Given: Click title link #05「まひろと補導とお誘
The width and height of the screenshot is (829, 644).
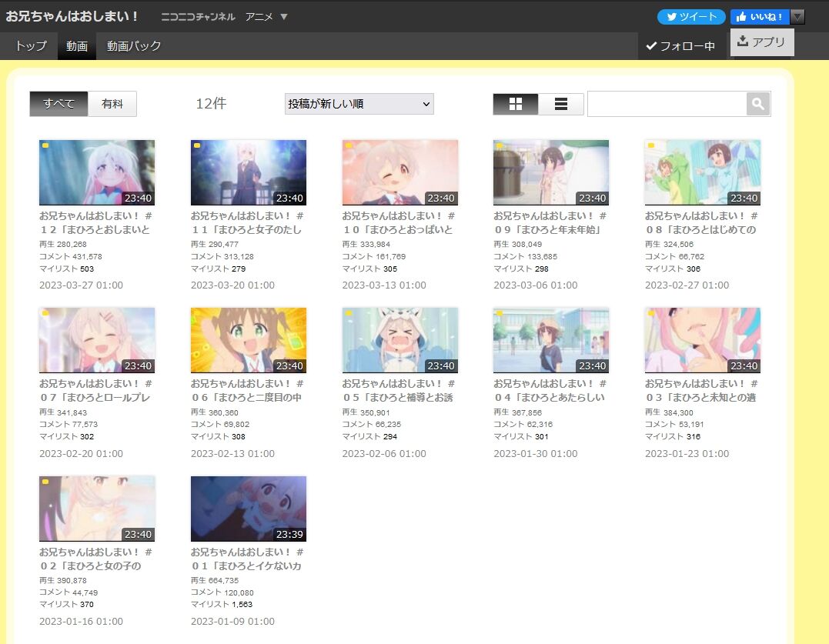Looking at the screenshot, I should (398, 390).
